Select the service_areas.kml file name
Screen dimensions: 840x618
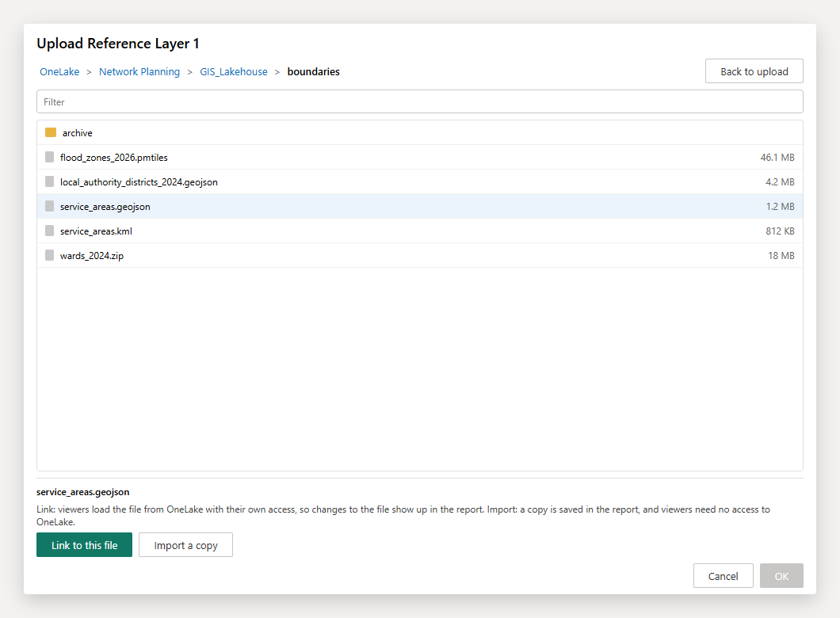click(x=96, y=231)
